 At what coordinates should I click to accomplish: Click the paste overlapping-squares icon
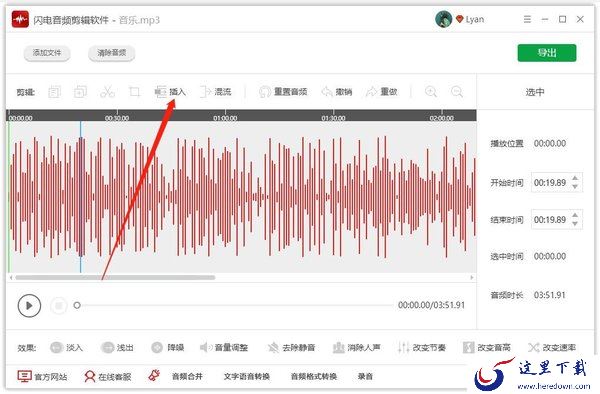[80, 92]
